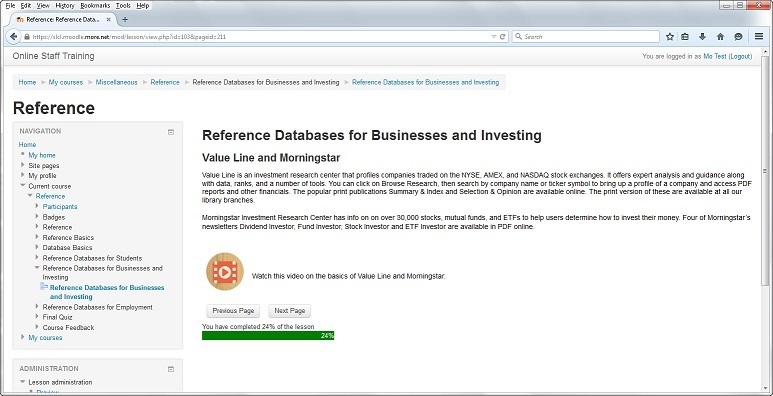
Task: Click the page vertical scrollbar
Action: tap(765, 172)
